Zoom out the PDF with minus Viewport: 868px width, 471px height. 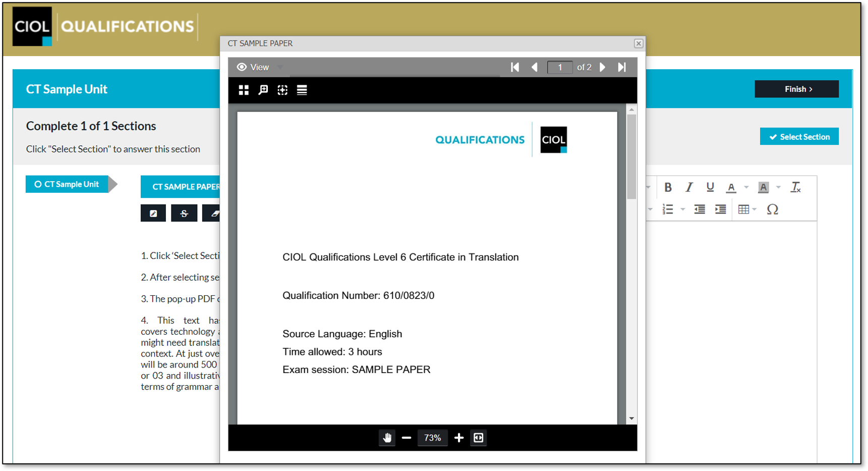(x=407, y=438)
